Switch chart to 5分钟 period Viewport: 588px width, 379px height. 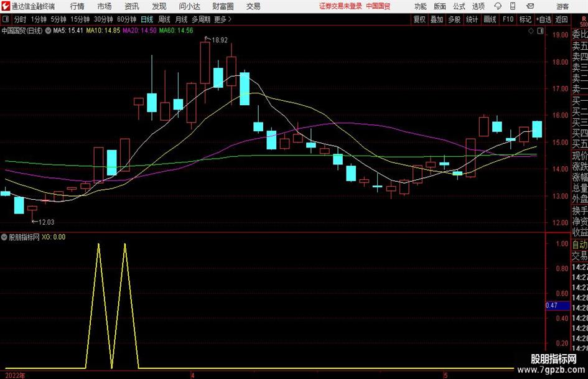[x=58, y=19]
